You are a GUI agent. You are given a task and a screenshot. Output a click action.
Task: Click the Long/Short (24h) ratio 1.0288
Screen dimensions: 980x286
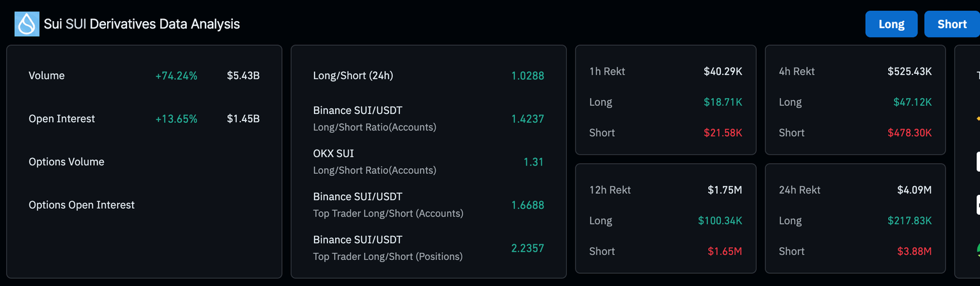click(527, 76)
